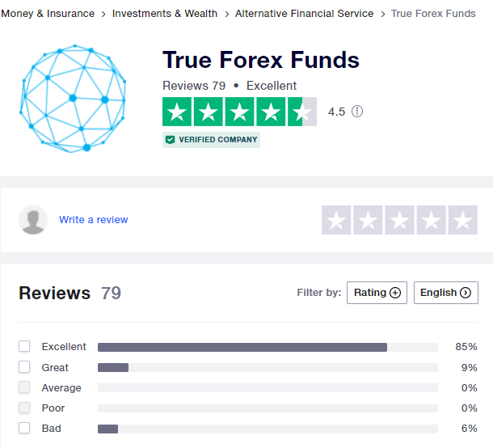Select the fifth empty rating star
Screen dimensions: 493x448
(462, 220)
